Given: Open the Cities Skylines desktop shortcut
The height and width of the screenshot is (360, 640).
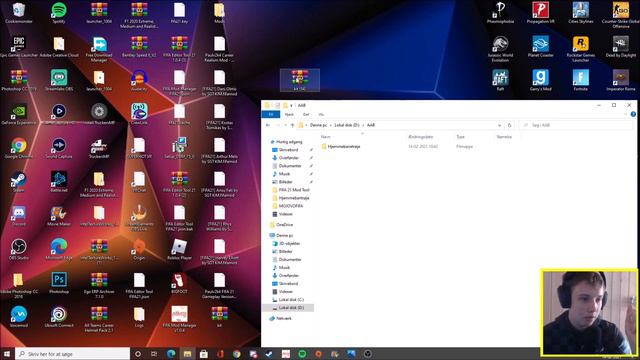Looking at the screenshot, I should [x=580, y=13].
